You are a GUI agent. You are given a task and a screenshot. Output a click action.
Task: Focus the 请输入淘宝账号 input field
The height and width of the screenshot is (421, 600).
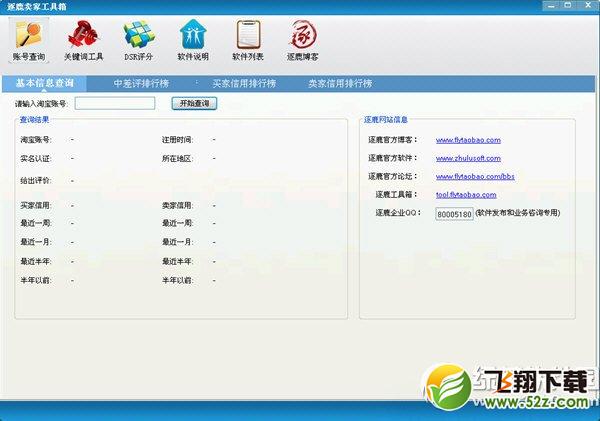click(115, 103)
